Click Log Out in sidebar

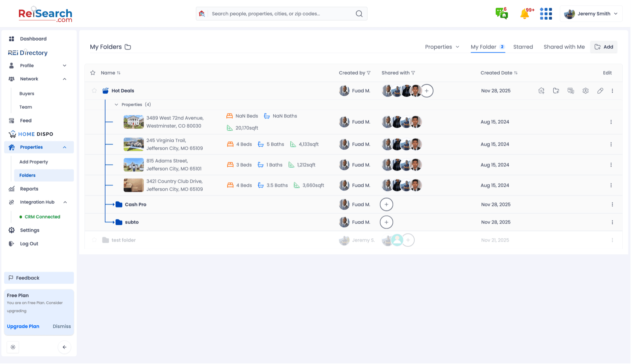pyautogui.click(x=29, y=244)
